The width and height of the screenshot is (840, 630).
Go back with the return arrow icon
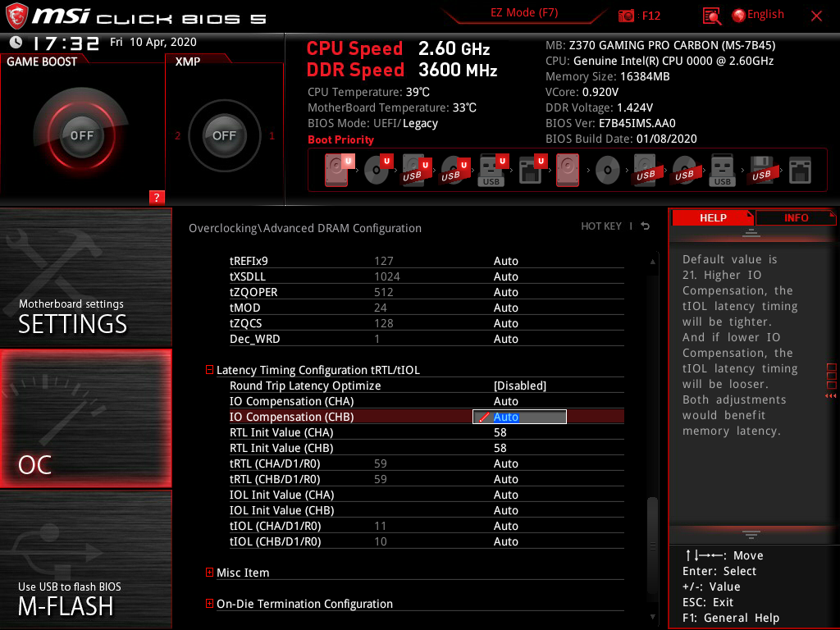pyautogui.click(x=645, y=226)
